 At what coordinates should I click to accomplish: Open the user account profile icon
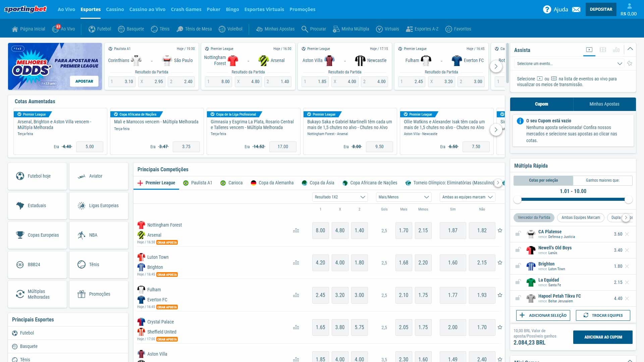[x=629, y=6]
